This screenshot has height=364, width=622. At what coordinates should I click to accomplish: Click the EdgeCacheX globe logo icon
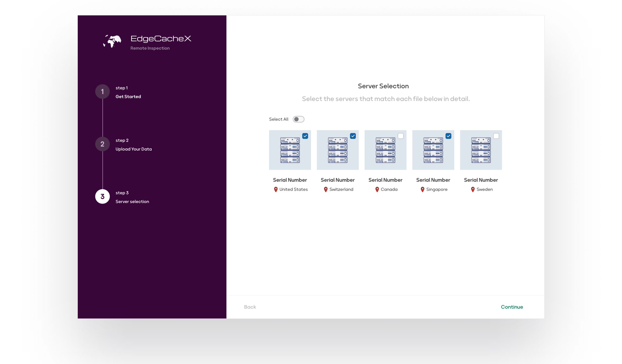112,41
